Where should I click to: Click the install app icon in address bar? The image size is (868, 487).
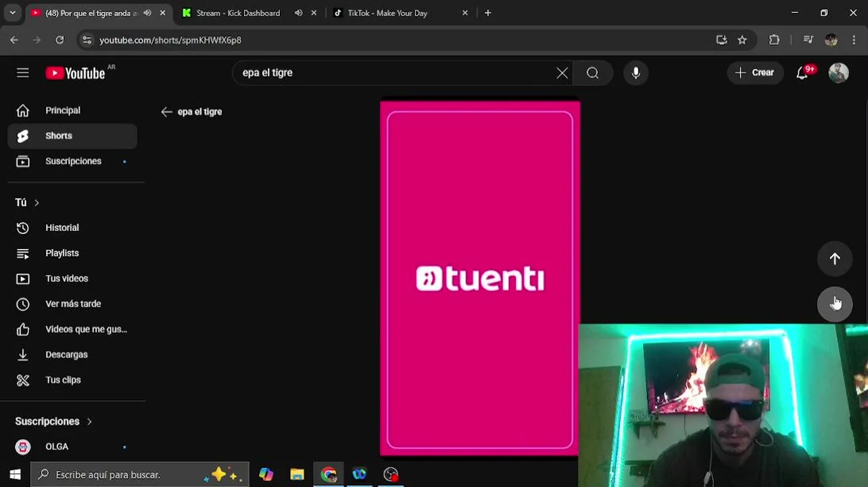(x=721, y=40)
